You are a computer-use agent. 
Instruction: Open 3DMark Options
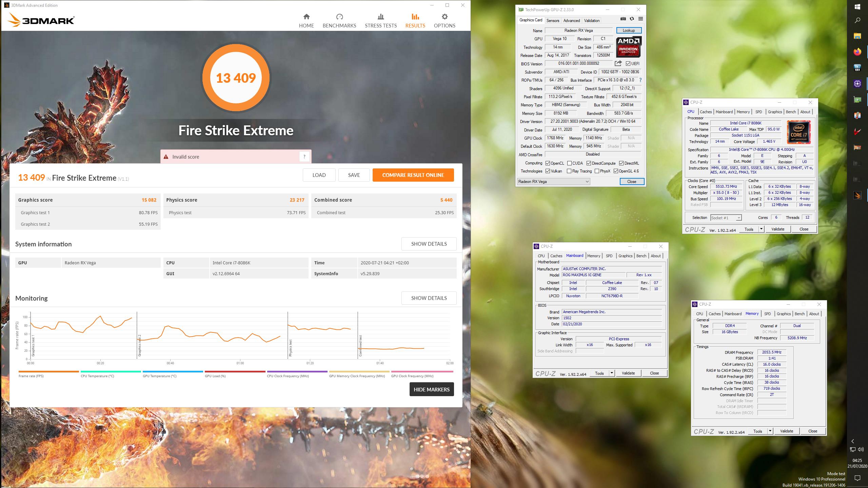445,21
